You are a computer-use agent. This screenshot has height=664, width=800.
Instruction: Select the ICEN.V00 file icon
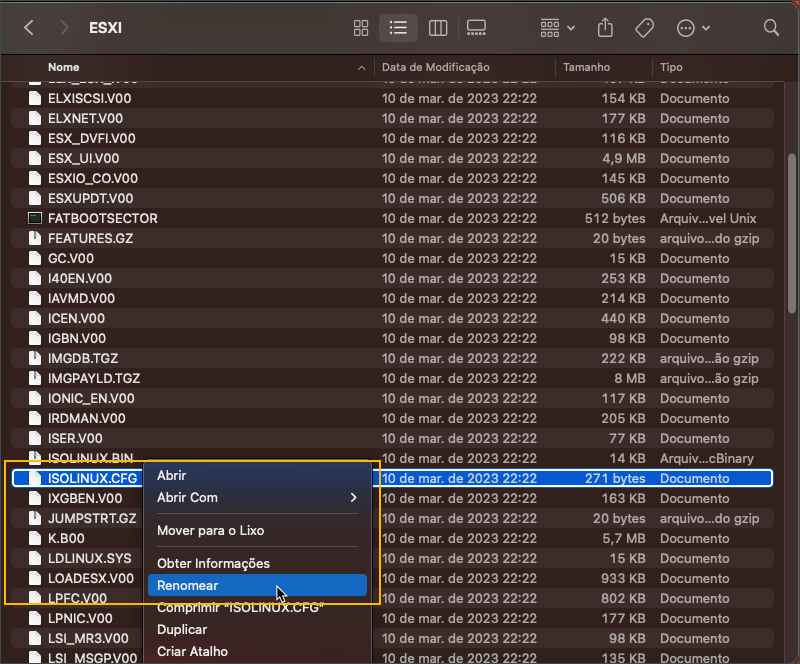[x=35, y=318]
